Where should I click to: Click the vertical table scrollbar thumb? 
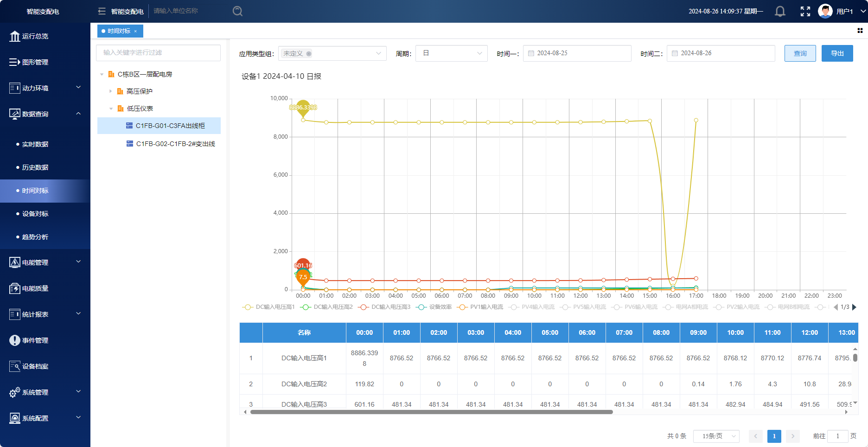pos(855,358)
